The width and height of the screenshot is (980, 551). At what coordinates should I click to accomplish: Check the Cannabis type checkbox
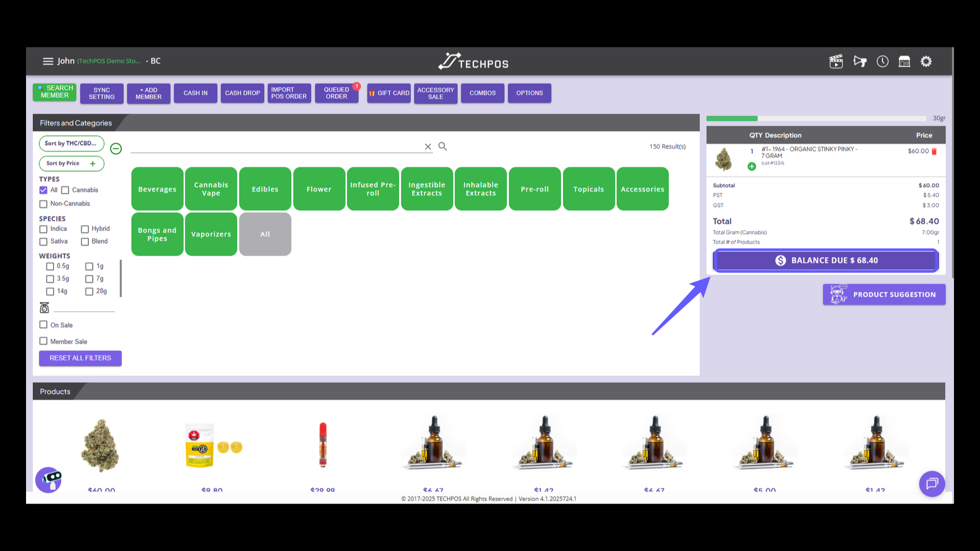tap(65, 190)
